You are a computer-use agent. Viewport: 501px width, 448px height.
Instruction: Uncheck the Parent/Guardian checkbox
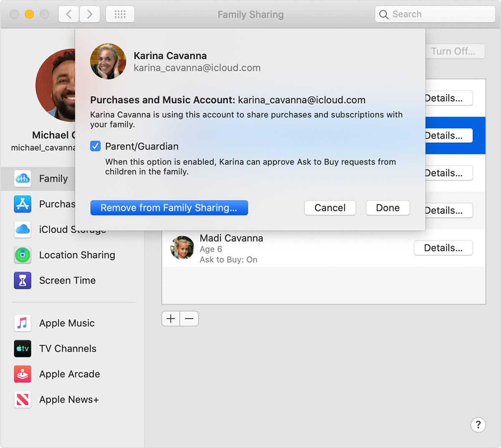pyautogui.click(x=96, y=146)
